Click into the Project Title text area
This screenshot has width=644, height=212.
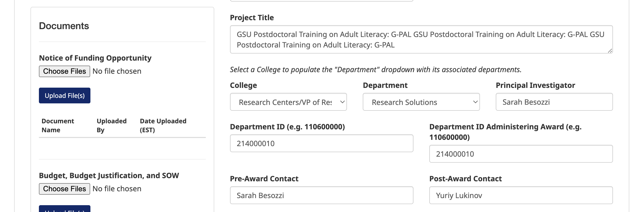click(x=421, y=39)
